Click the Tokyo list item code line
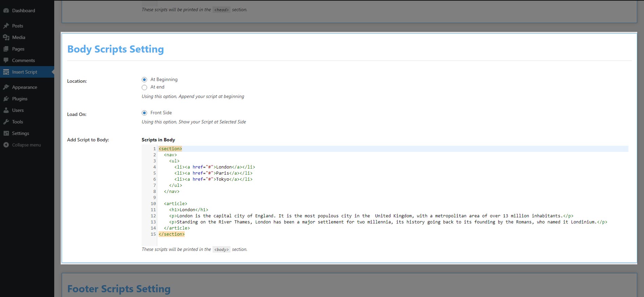Image resolution: width=644 pixels, height=297 pixels. tap(213, 179)
